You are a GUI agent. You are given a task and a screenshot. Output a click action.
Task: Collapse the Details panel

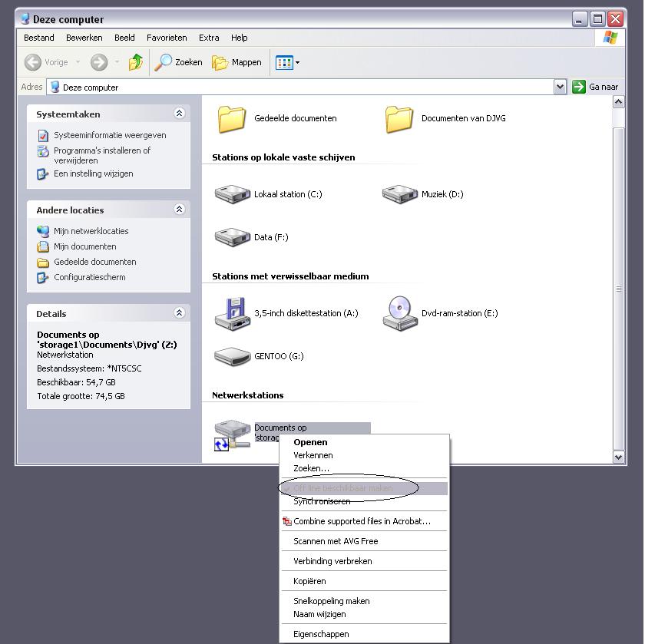coord(179,313)
